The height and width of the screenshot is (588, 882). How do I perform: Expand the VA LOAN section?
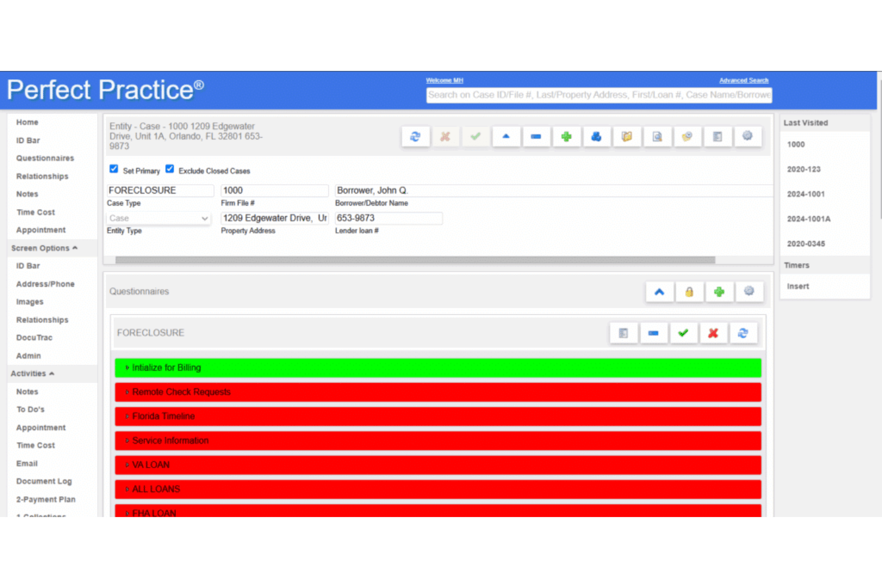[x=438, y=465]
